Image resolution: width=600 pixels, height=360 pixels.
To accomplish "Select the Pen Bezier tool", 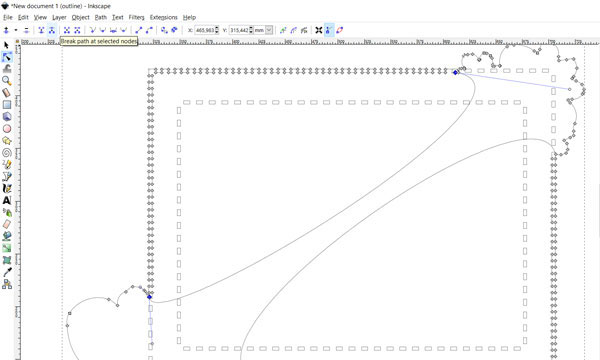I will click(7, 176).
